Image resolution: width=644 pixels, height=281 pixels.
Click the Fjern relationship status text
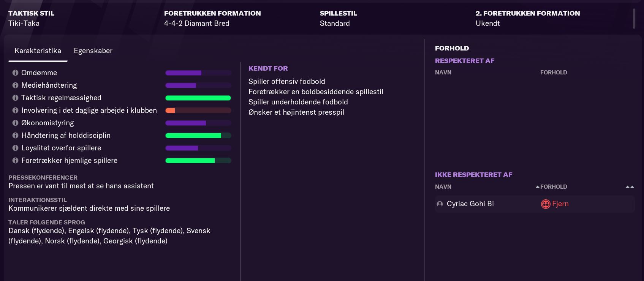(x=560, y=204)
